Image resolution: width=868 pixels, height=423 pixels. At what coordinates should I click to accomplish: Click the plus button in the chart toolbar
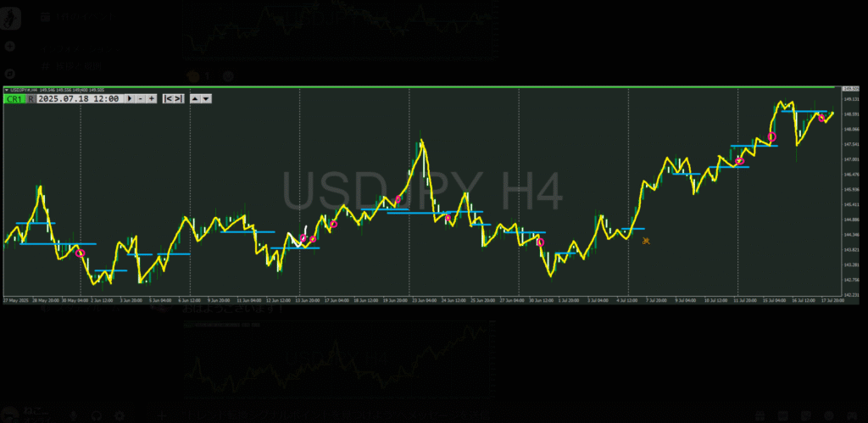coord(152,98)
